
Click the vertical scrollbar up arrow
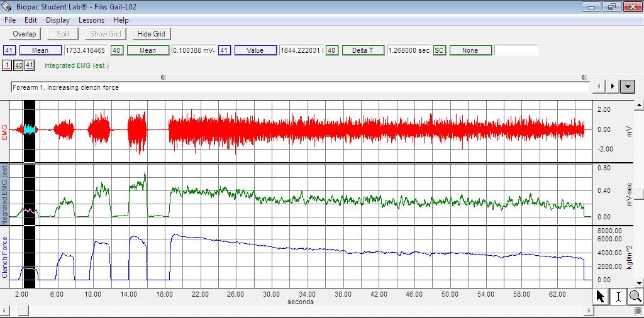tap(639, 105)
